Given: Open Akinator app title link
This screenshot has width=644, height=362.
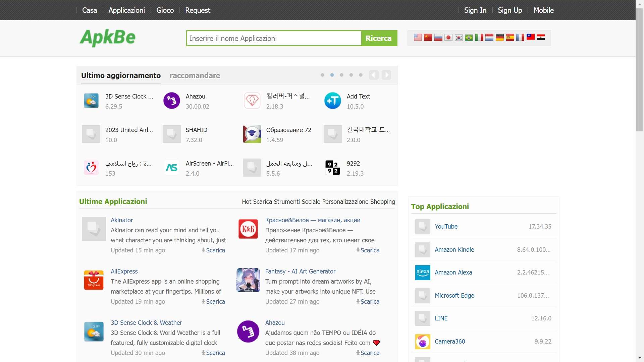Looking at the screenshot, I should [x=122, y=220].
